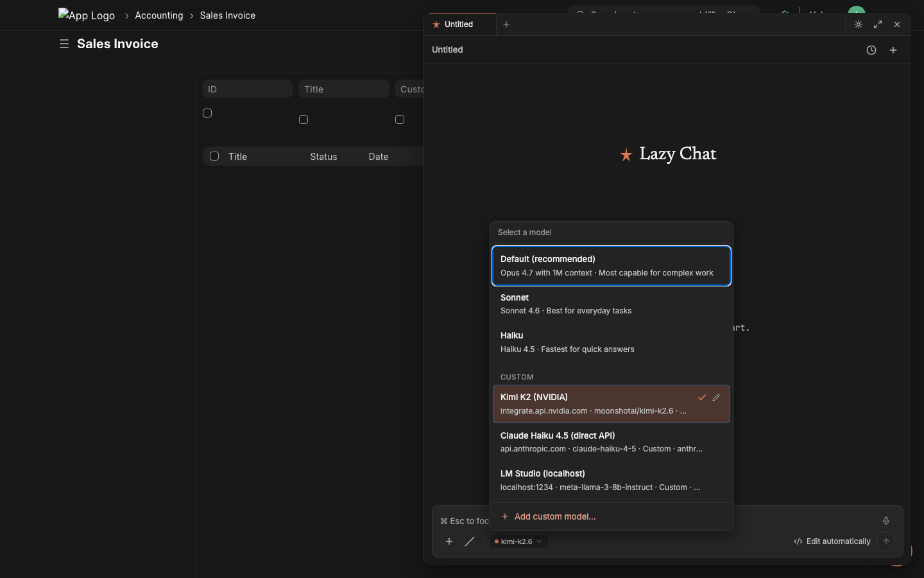Sort by the Status column header

click(x=323, y=157)
